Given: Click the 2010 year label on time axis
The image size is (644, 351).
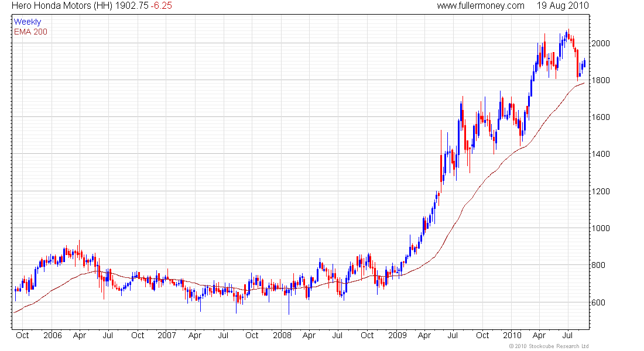Looking at the screenshot, I should coord(512,335).
